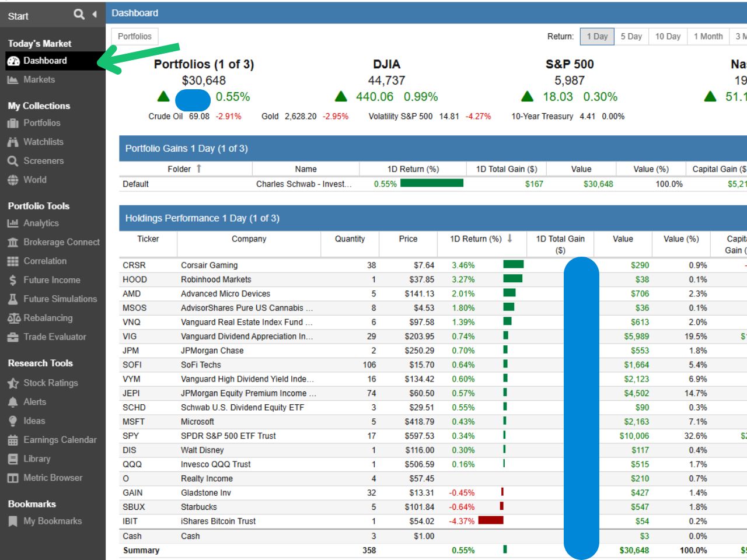The height and width of the screenshot is (560, 747).
Task: Sort holdings by Value (%) column header
Action: (x=681, y=239)
